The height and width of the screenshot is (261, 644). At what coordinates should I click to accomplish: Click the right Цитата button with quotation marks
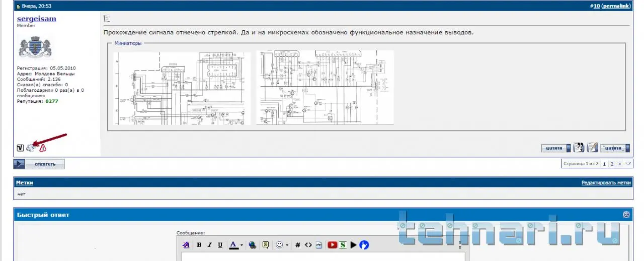point(616,148)
